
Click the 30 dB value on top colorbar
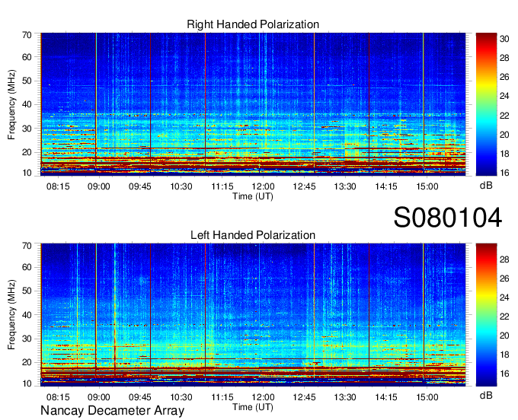[x=504, y=39]
